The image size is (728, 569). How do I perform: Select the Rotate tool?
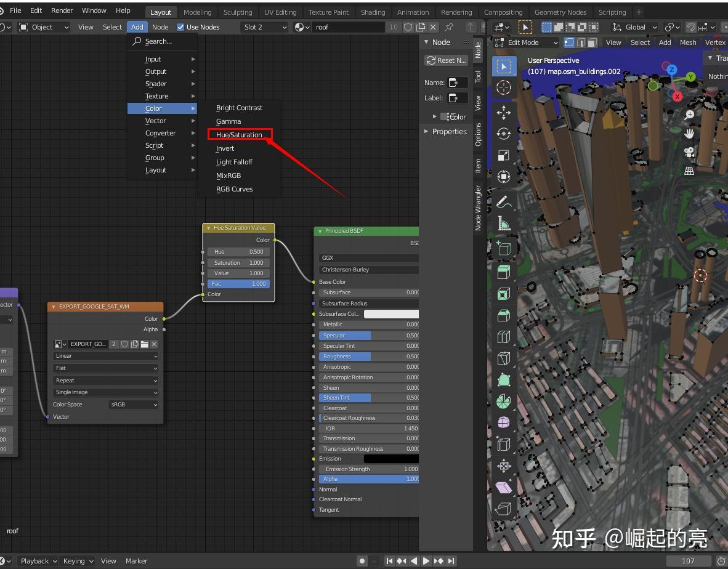click(504, 134)
